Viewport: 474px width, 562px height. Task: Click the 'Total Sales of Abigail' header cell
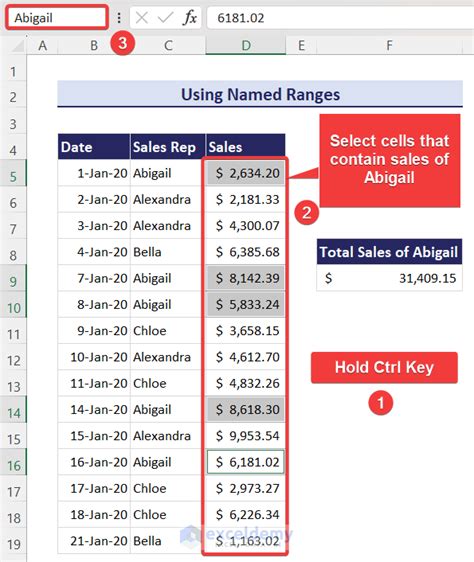tap(389, 252)
